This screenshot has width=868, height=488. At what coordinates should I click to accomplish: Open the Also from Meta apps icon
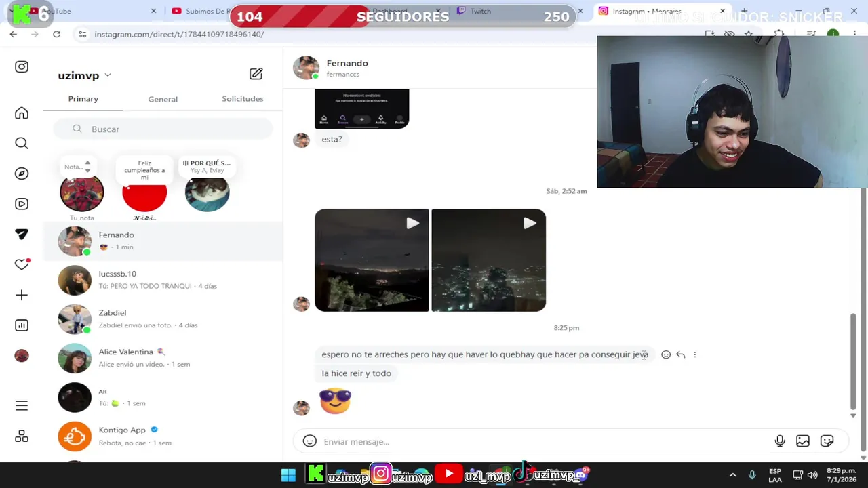point(22,436)
